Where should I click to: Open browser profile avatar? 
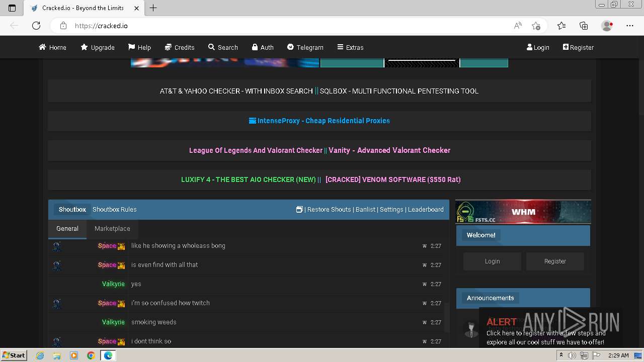coord(607,26)
